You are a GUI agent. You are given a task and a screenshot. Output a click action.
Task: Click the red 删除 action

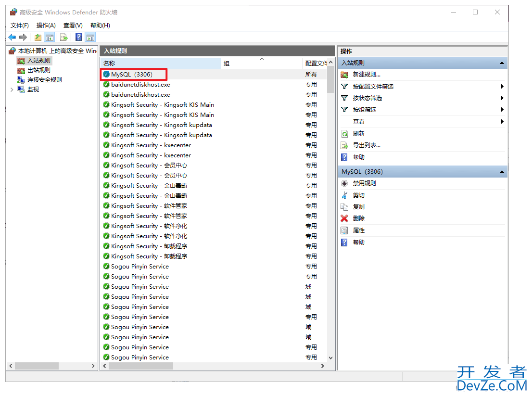[x=359, y=218]
